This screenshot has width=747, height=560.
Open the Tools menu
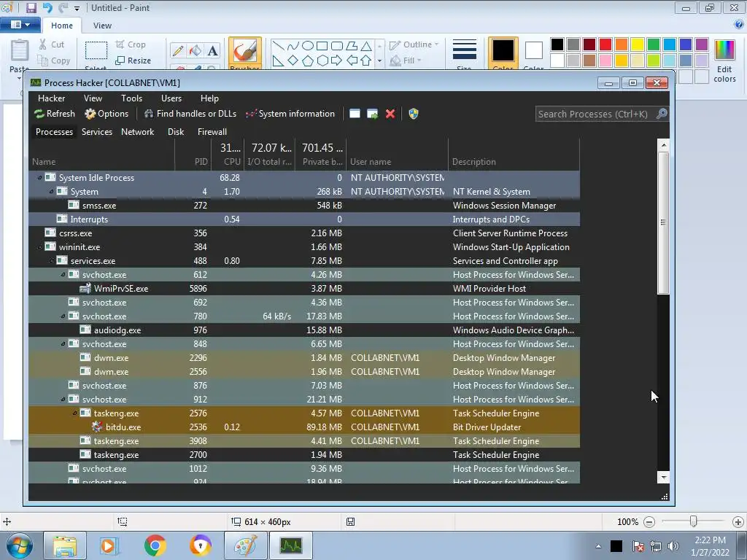pyautogui.click(x=131, y=98)
